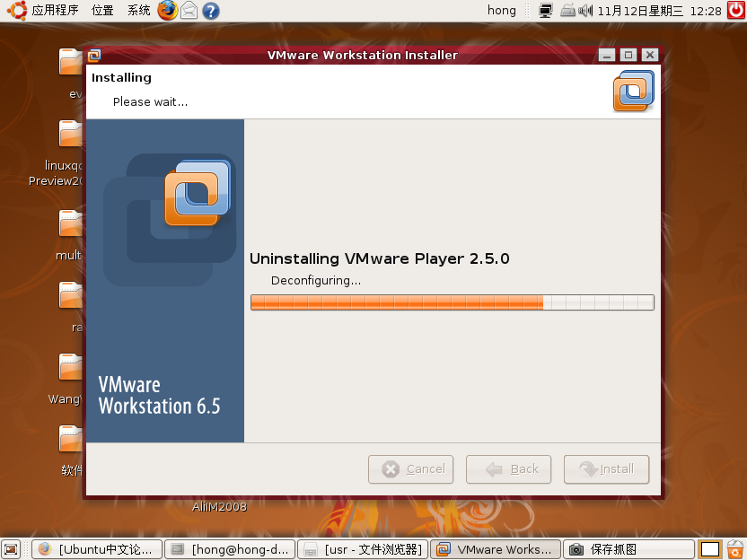Click the keyboard input method tray icon

point(567,10)
